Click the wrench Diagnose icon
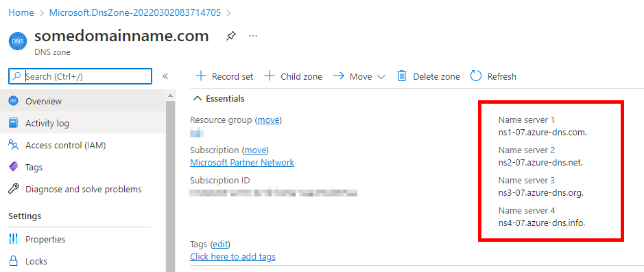 coord(14,190)
